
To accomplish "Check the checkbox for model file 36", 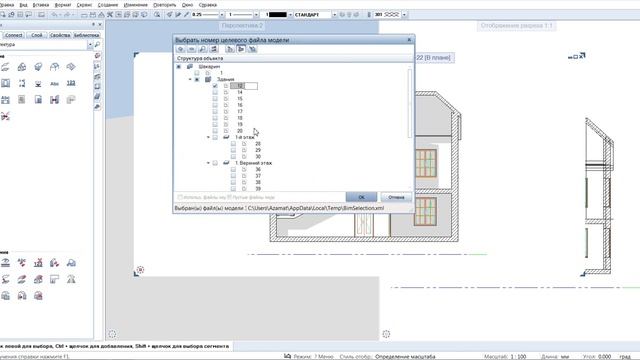I will (233, 169).
